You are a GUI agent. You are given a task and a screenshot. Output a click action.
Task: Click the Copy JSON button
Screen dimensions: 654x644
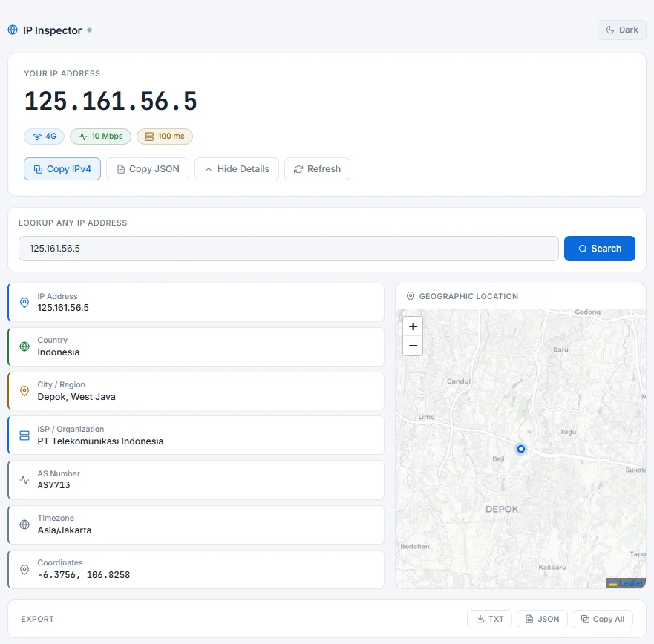point(148,169)
